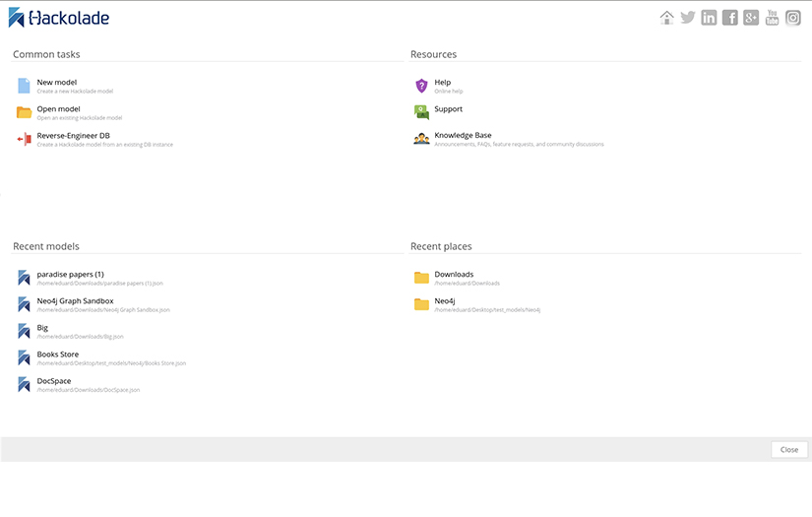Click the 'Online help' description text
The image size is (812, 517).
tap(449, 92)
